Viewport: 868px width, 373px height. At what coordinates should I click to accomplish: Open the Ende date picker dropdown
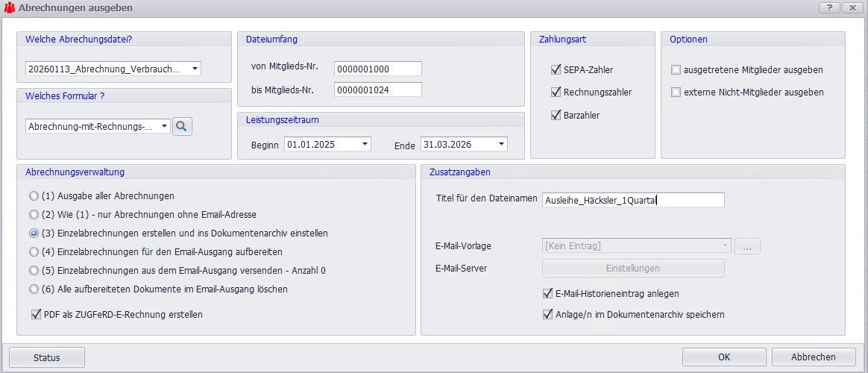(x=501, y=144)
